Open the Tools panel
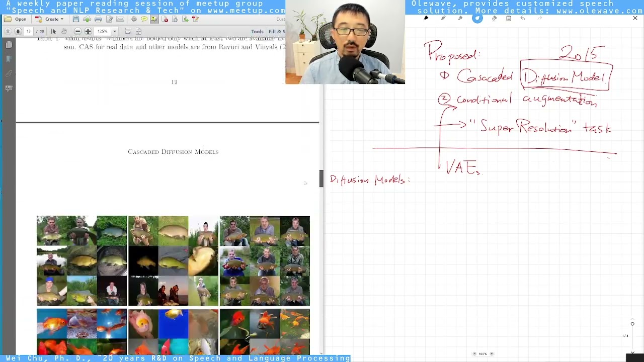 tap(257, 31)
